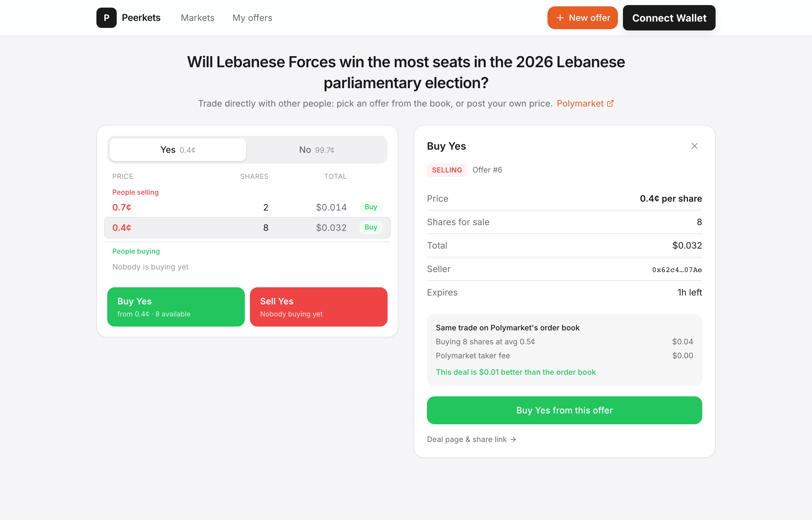Open the Markets page
Image resolution: width=812 pixels, height=520 pixels.
click(198, 17)
